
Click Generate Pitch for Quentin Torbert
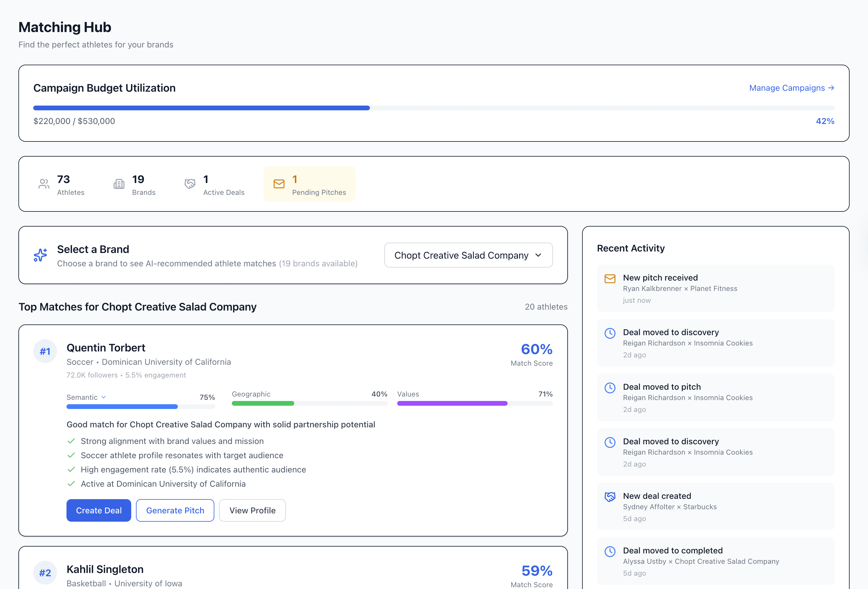coord(175,510)
